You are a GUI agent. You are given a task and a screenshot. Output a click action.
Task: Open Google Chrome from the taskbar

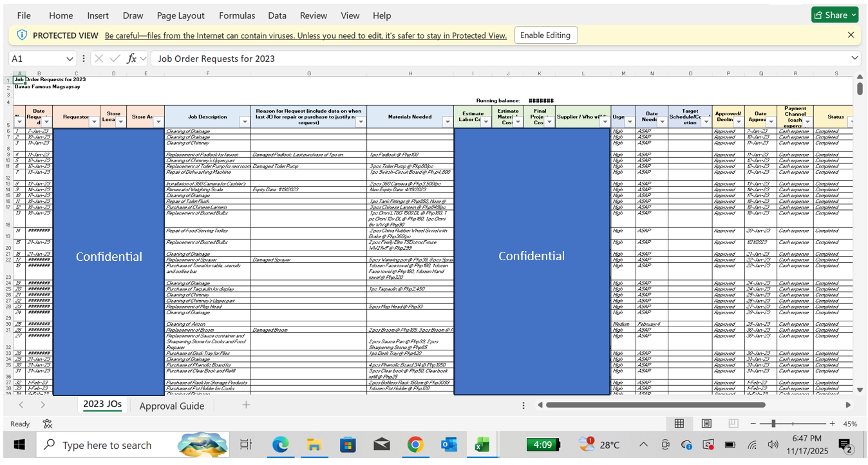click(415, 445)
